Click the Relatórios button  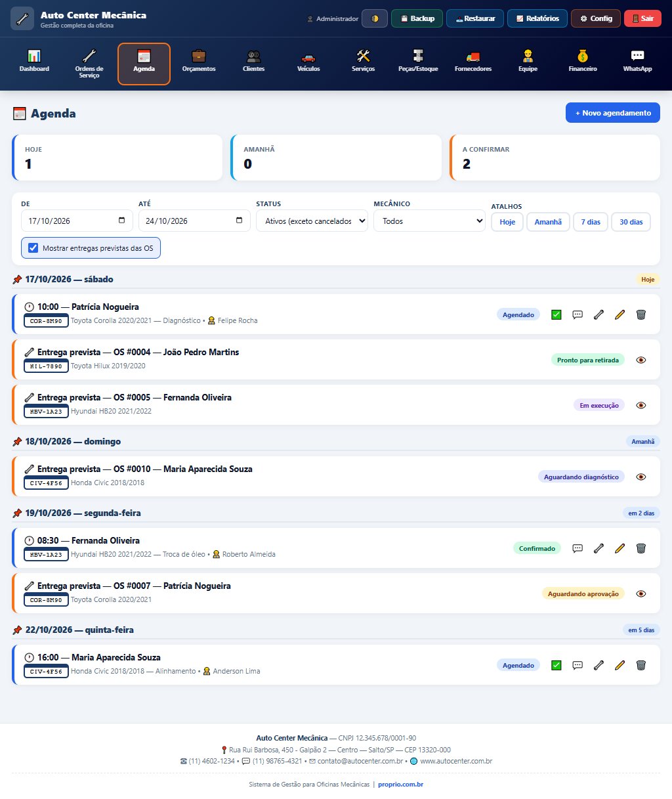[537, 18]
